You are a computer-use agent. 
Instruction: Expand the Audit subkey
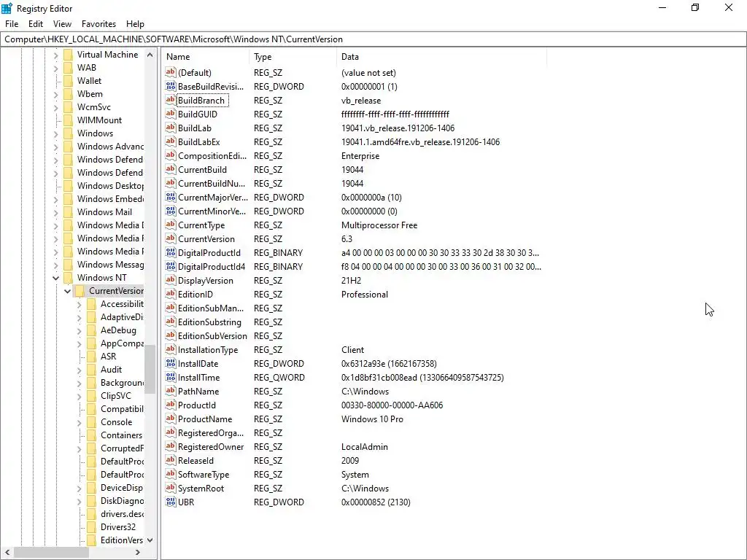click(x=79, y=370)
